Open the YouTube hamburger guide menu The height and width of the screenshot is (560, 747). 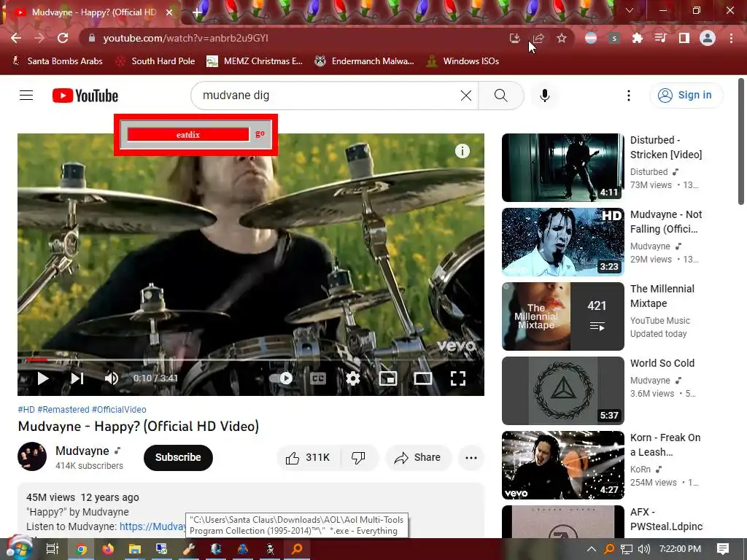(x=26, y=96)
